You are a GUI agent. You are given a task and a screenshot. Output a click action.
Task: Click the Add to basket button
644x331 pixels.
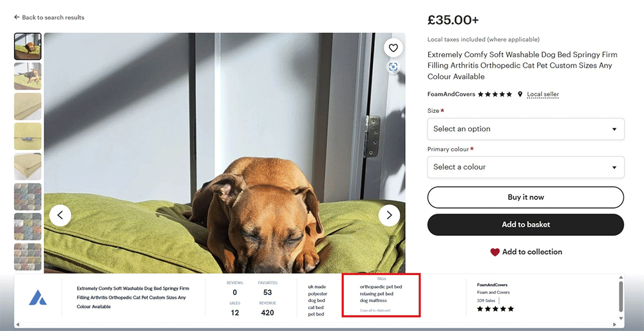pos(526,225)
